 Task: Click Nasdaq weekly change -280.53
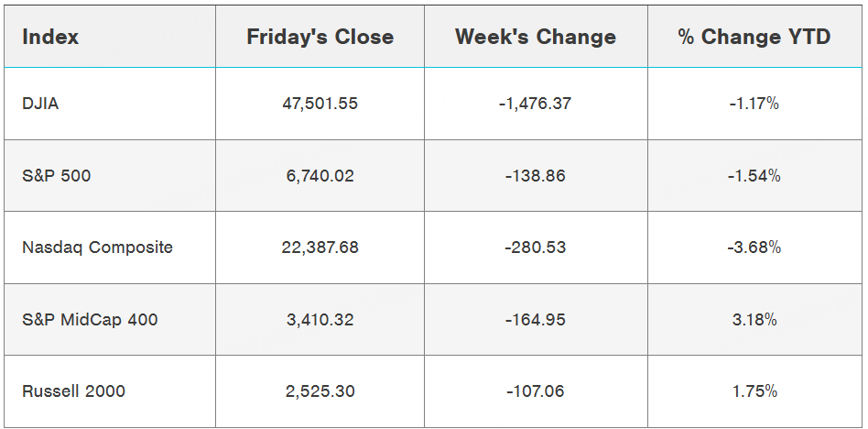point(536,247)
